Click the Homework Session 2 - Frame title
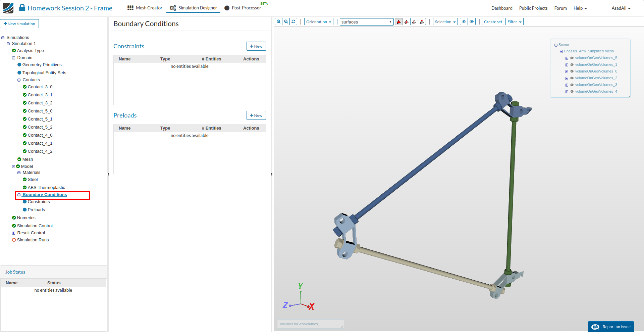Viewport: 644px width, 332px height. 70,8
